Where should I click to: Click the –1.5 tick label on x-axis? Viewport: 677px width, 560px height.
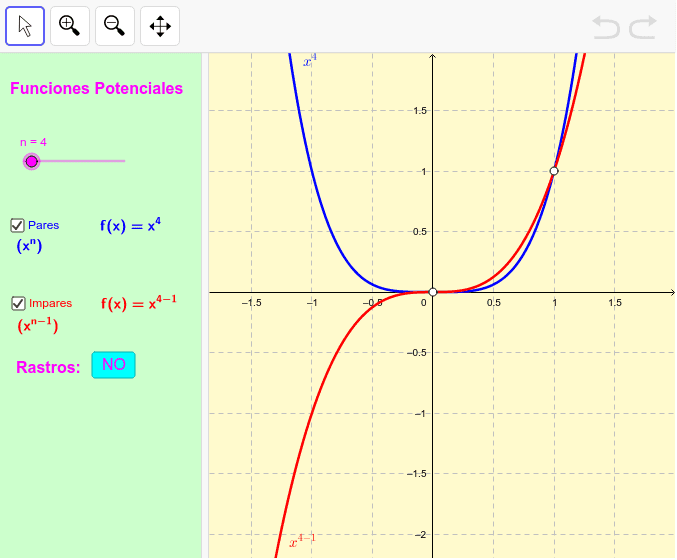[x=252, y=303]
